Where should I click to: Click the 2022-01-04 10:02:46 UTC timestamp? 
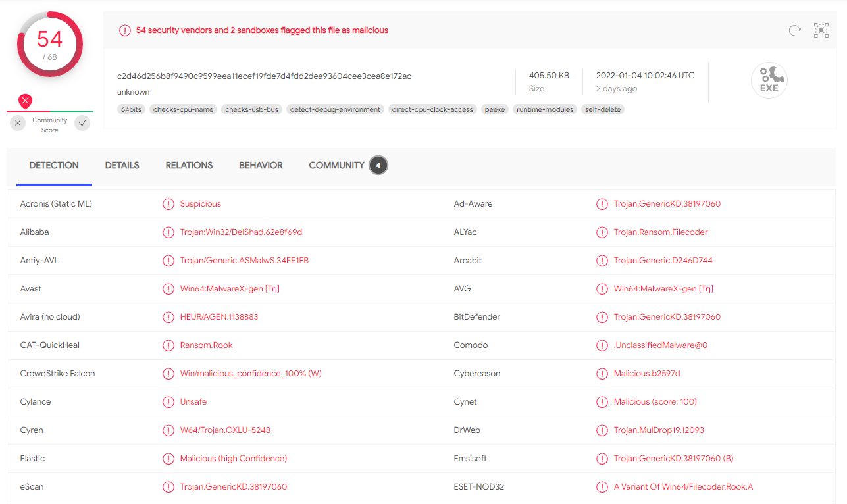645,76
